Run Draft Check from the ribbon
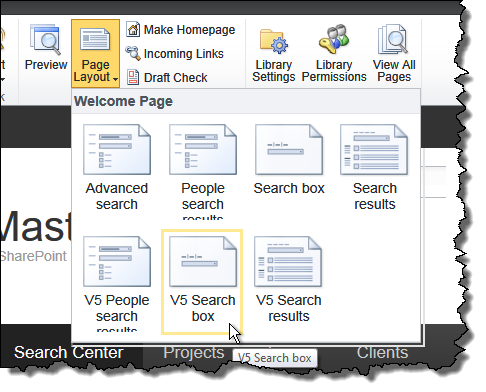The width and height of the screenshot is (486, 392). 167,77
